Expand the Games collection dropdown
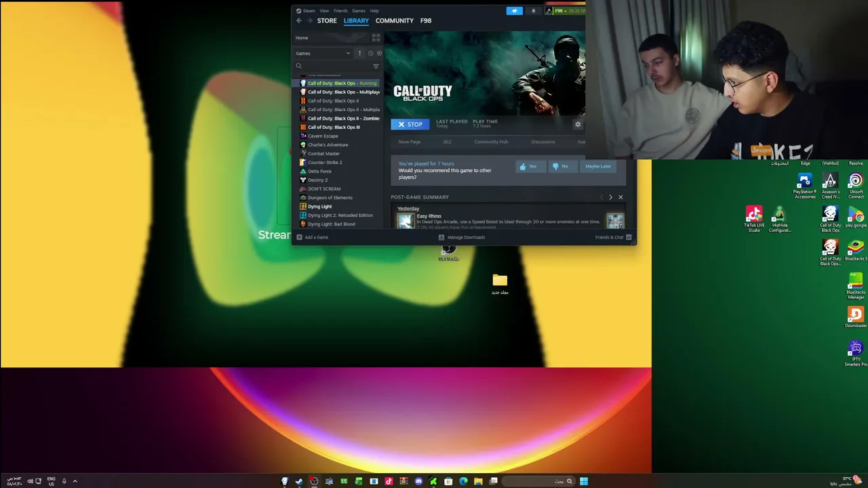Image resolution: width=868 pixels, height=488 pixels. tap(348, 54)
